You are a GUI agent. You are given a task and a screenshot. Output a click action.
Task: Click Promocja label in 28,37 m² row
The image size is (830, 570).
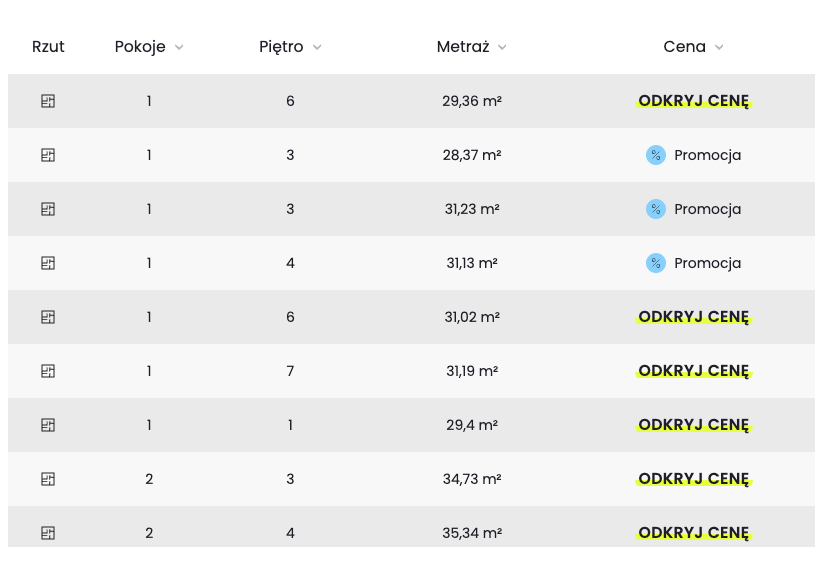tap(707, 156)
